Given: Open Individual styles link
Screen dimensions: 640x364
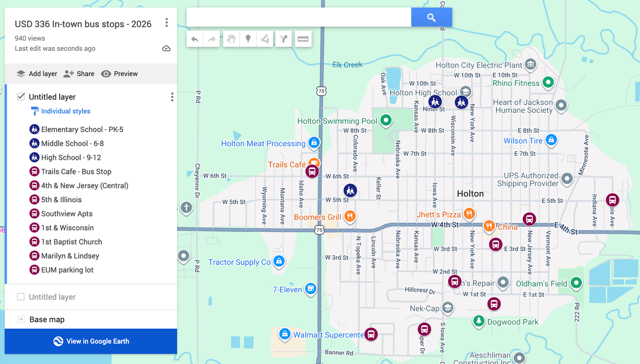Looking at the screenshot, I should click(61, 111).
